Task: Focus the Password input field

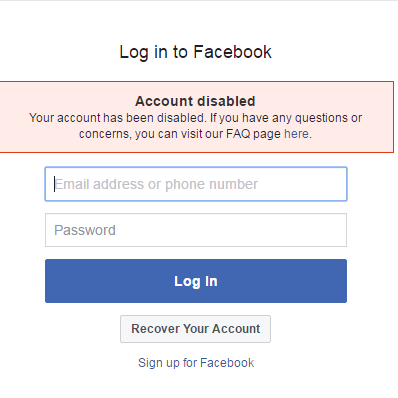Action: pyautogui.click(x=196, y=230)
